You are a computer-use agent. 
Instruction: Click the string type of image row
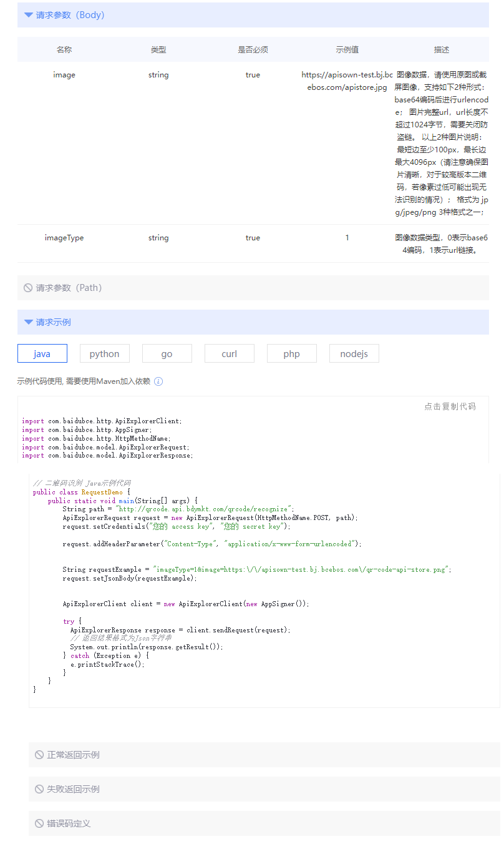[158, 75]
